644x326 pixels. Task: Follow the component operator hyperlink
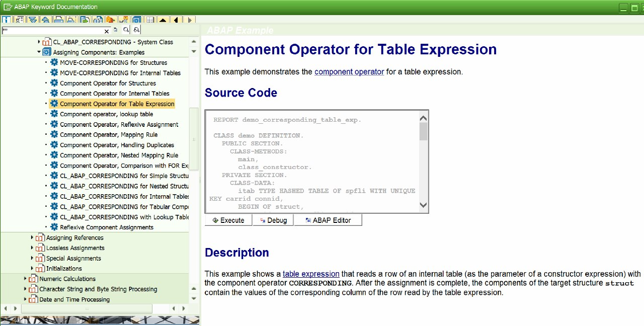(x=349, y=72)
